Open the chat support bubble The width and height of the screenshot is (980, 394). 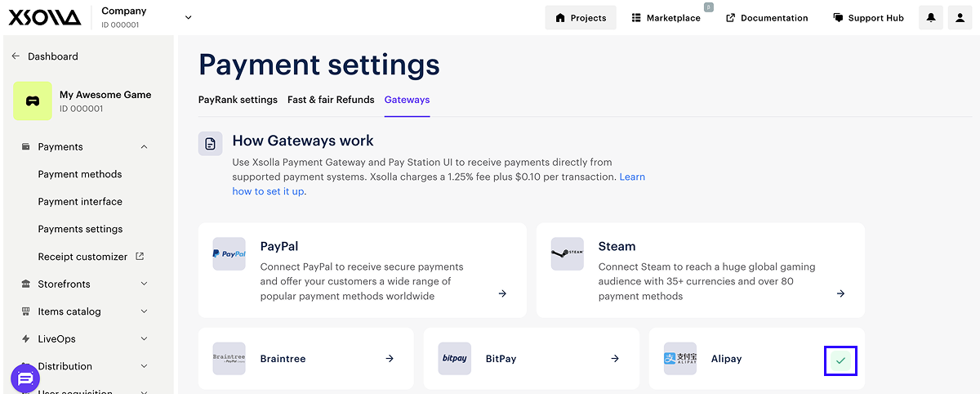(x=25, y=378)
